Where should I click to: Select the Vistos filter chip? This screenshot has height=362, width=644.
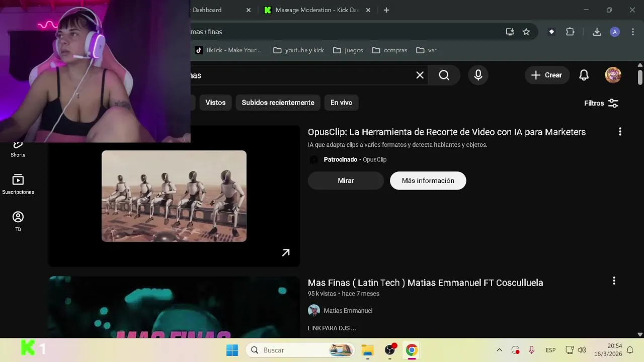[x=215, y=103]
